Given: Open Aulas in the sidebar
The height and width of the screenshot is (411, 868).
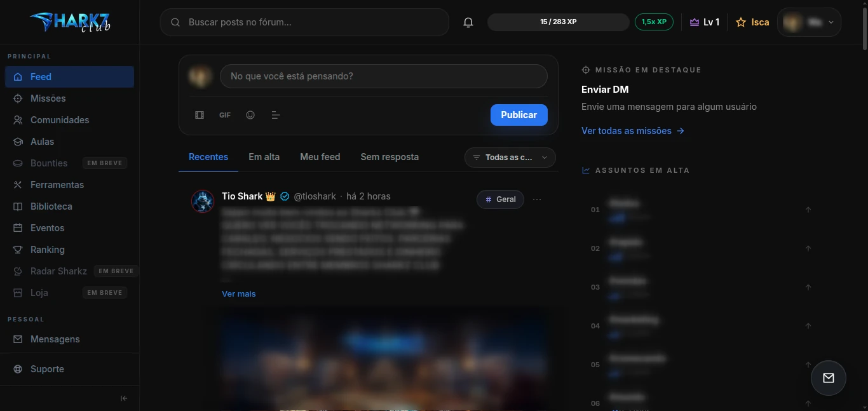Looking at the screenshot, I should 70,142.
